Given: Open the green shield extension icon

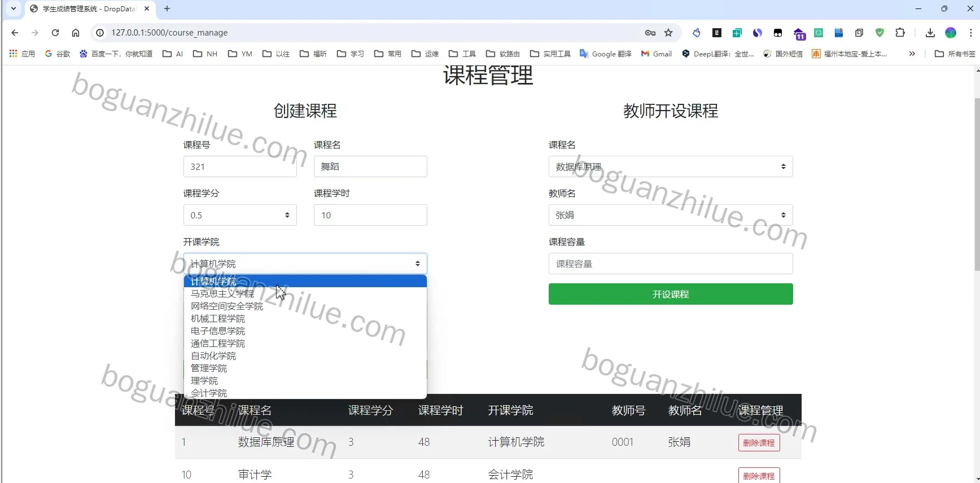Looking at the screenshot, I should point(880,33).
